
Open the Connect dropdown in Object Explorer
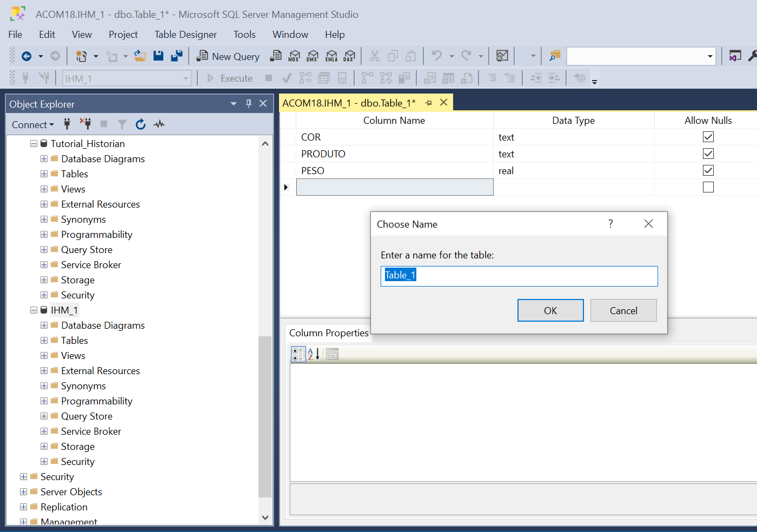(33, 124)
